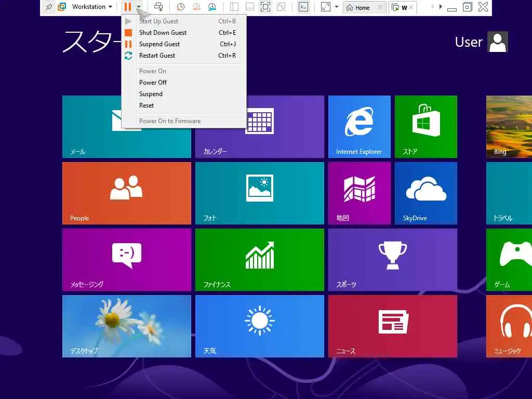Select the Suspend menu entry
Image resolution: width=532 pixels, height=399 pixels.
[x=183, y=94]
